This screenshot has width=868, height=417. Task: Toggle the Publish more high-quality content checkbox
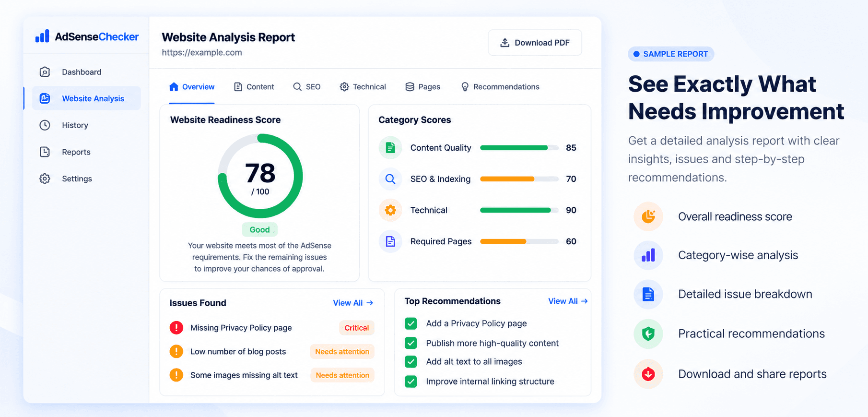click(x=411, y=343)
